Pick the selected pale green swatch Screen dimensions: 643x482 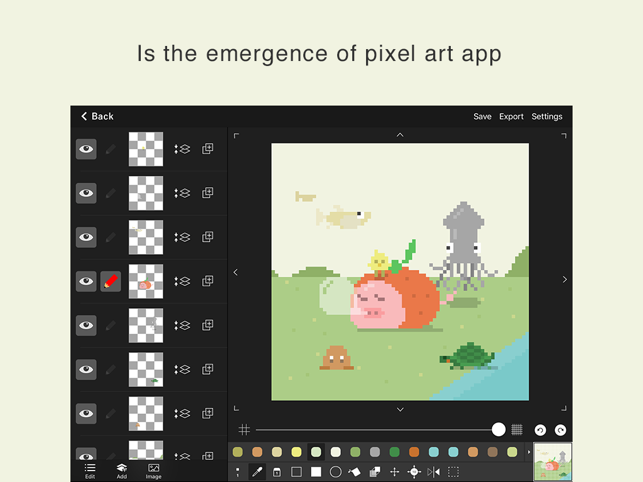click(316, 452)
